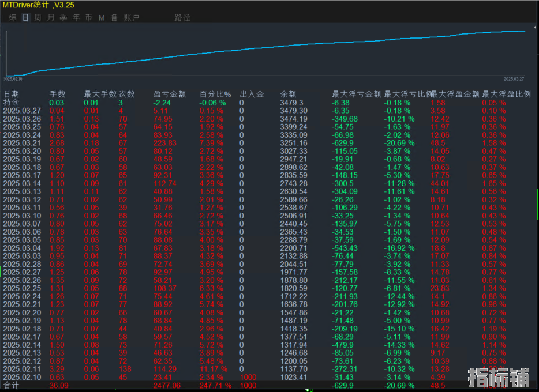Select the 年 yearly tab
The width and height of the screenshot is (539, 392).
coord(76,17)
